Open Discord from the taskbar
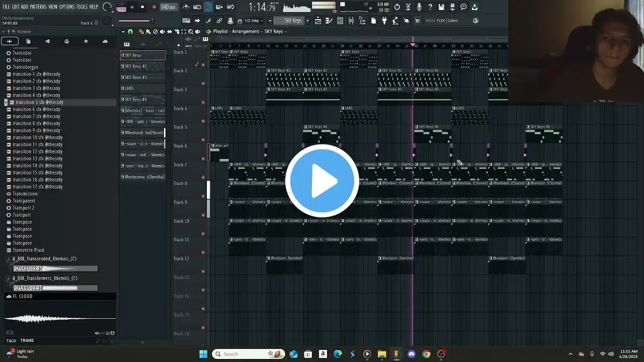 (412, 354)
